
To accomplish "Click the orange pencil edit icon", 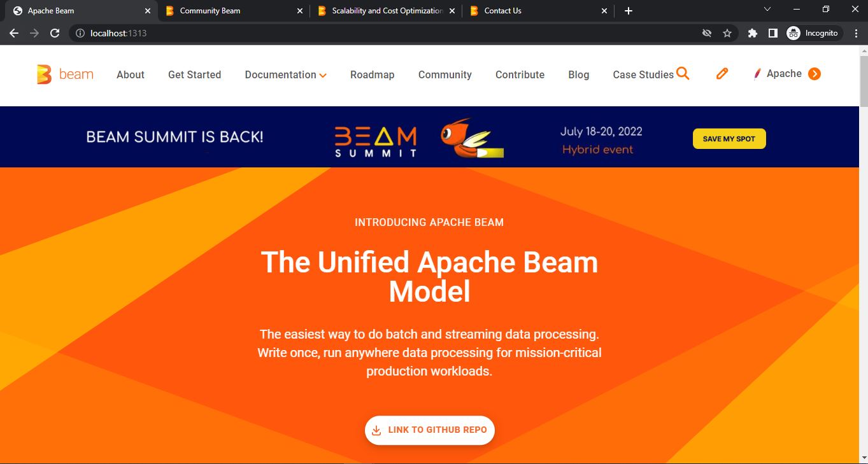I will point(722,74).
